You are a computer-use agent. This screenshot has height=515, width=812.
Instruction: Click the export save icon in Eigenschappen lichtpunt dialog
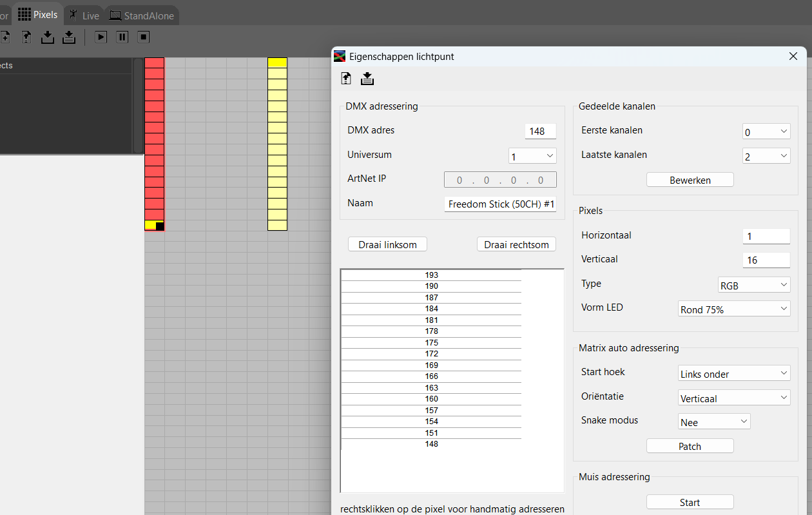coord(367,79)
